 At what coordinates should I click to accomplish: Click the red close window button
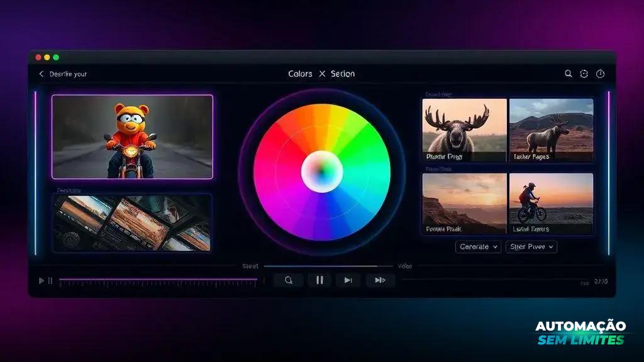coord(38,57)
